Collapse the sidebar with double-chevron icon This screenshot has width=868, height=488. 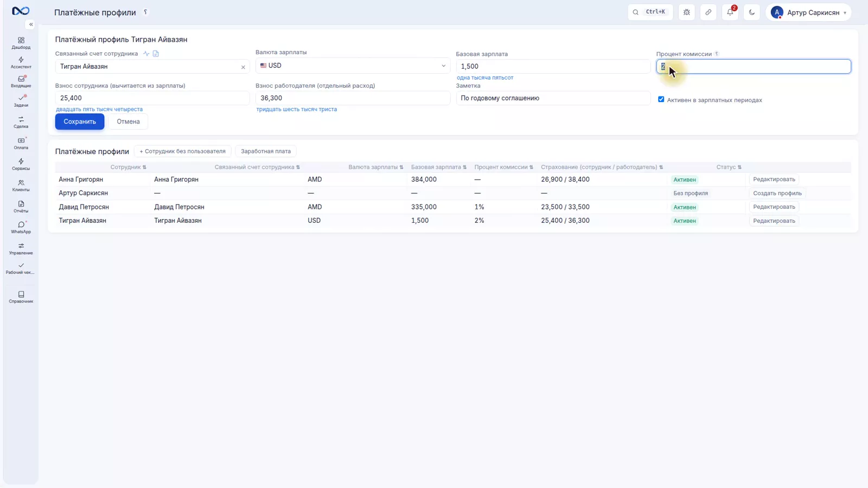click(x=31, y=24)
